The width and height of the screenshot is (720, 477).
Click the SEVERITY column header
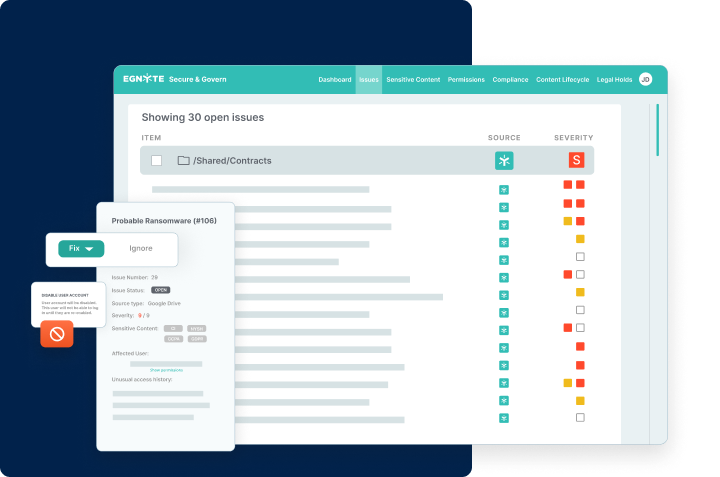[x=574, y=138]
